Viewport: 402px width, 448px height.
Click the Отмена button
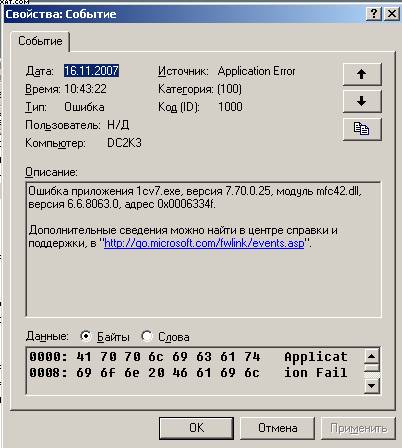click(x=278, y=428)
